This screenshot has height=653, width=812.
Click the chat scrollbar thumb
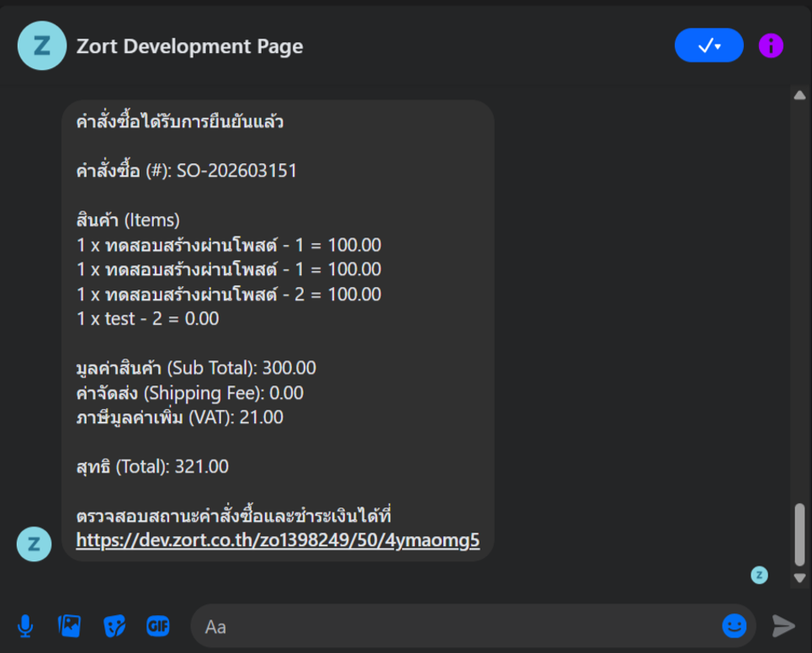(x=799, y=534)
